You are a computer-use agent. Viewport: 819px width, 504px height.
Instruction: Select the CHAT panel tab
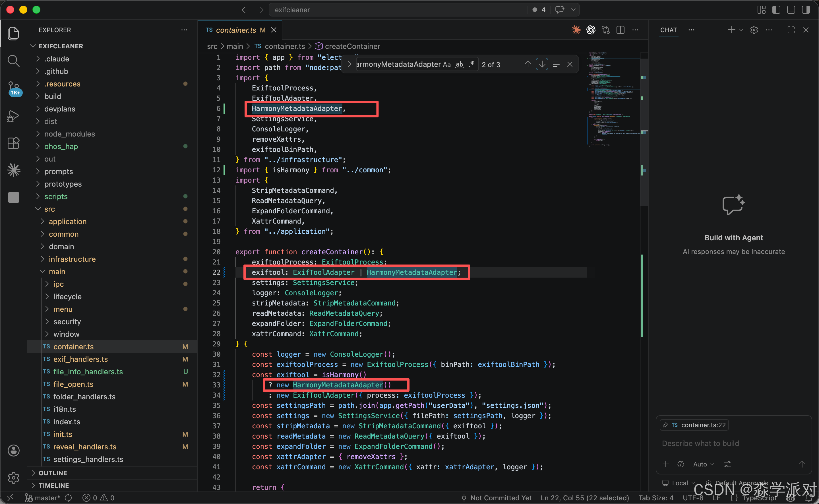tap(668, 30)
